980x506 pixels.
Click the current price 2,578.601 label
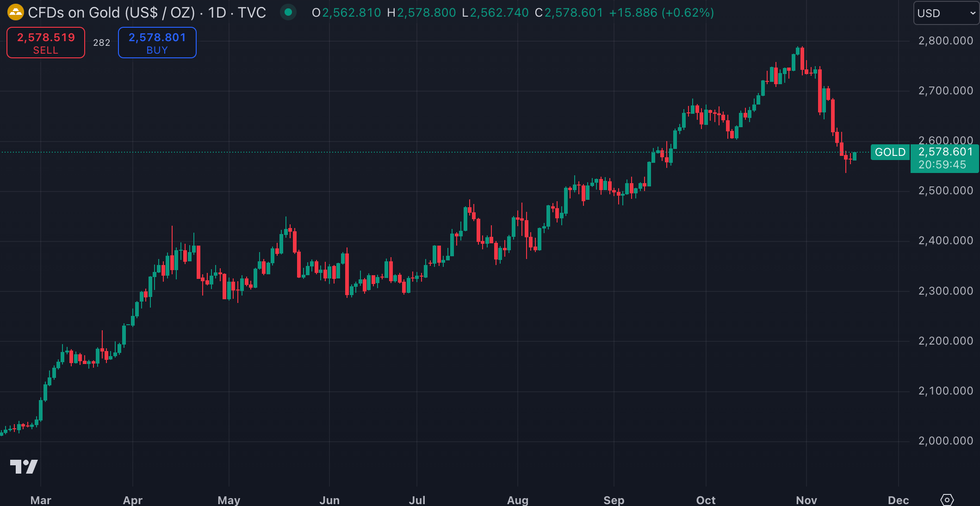[945, 152]
